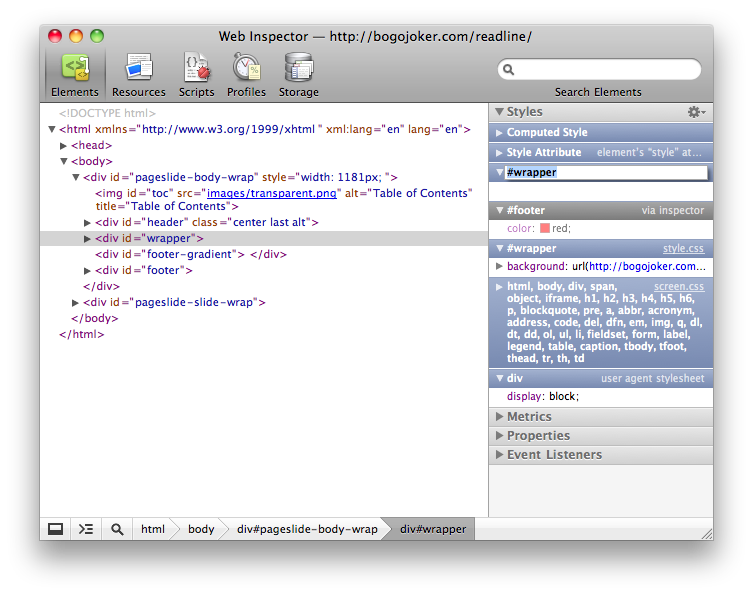Minimize the Web Inspector window
Screen dimensions: 753x595
(76, 36)
